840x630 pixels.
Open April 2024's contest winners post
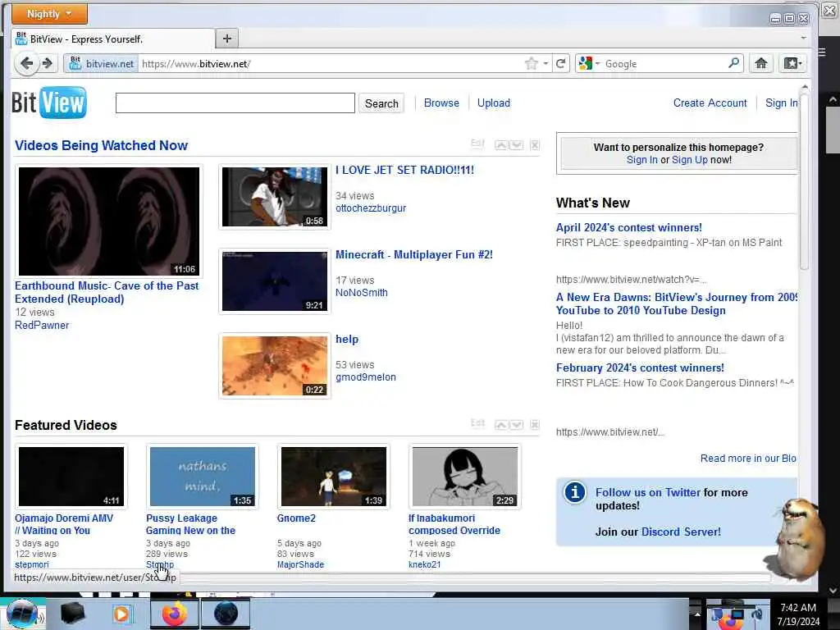point(629,228)
